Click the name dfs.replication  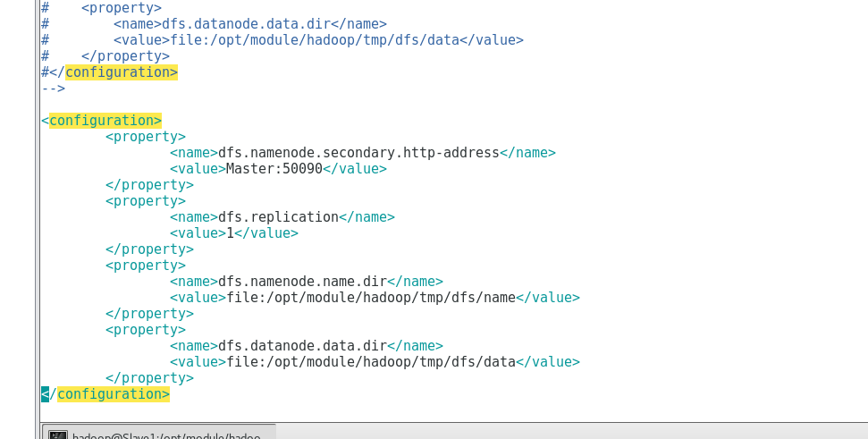pos(278,217)
